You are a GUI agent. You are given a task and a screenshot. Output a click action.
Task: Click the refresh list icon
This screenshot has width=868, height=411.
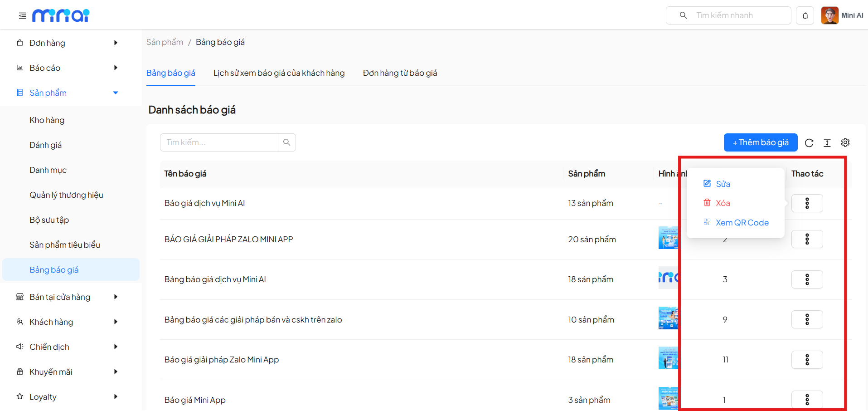tap(809, 143)
